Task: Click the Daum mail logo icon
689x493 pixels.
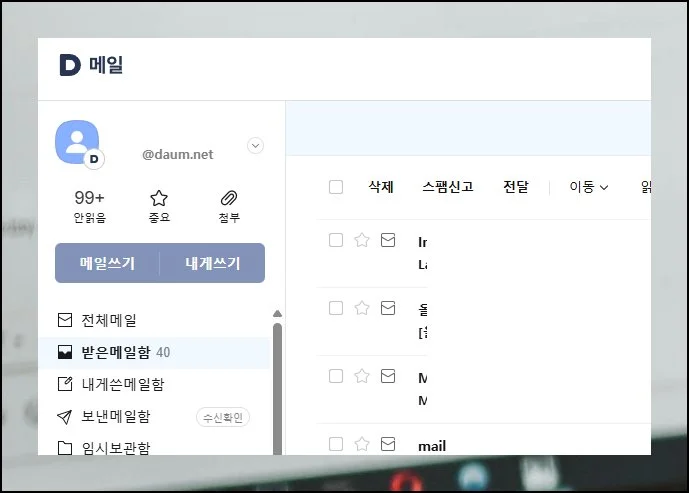Action: [70, 66]
